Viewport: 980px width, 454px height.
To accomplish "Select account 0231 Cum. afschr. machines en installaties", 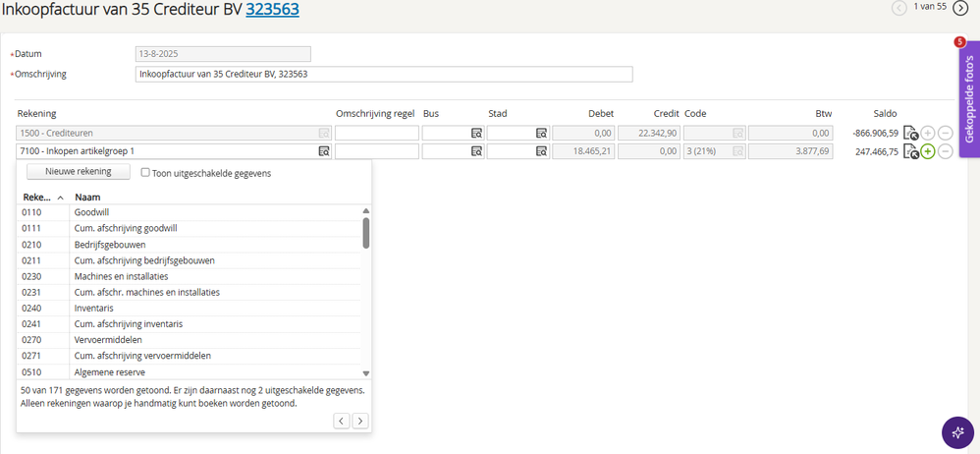I will coord(189,292).
